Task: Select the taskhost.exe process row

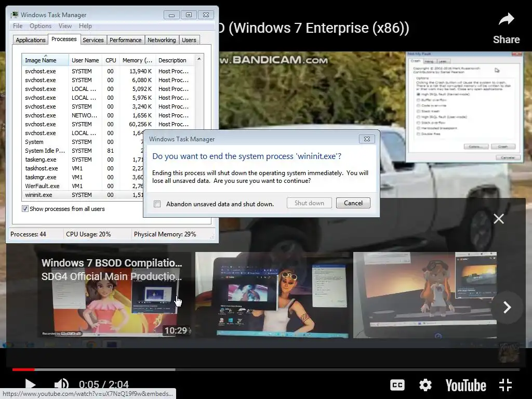Action: tap(83, 168)
